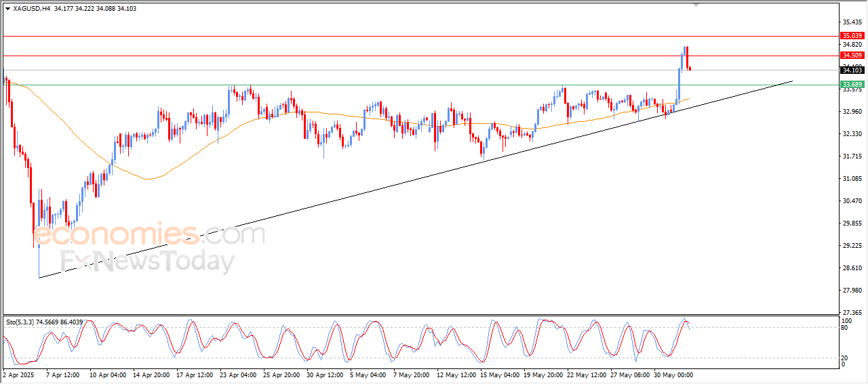868x384 pixels.
Task: Click the 31.085 value on price axis
Action: (852, 178)
